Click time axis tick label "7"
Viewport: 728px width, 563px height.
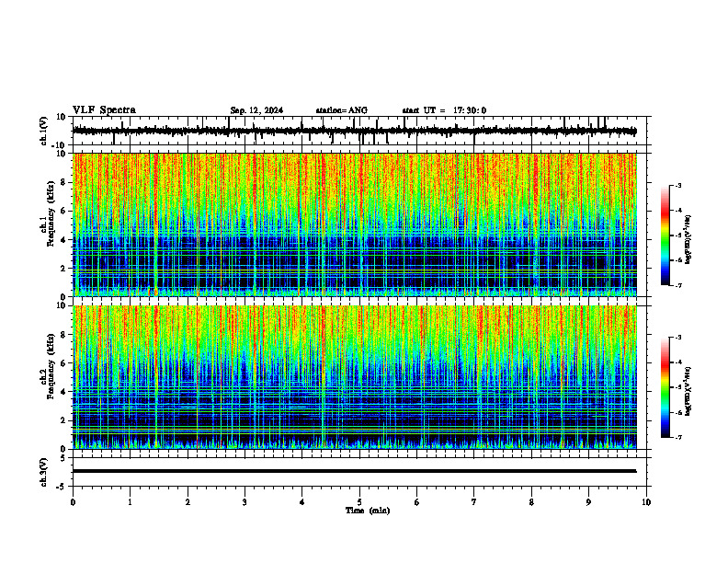coord(474,502)
